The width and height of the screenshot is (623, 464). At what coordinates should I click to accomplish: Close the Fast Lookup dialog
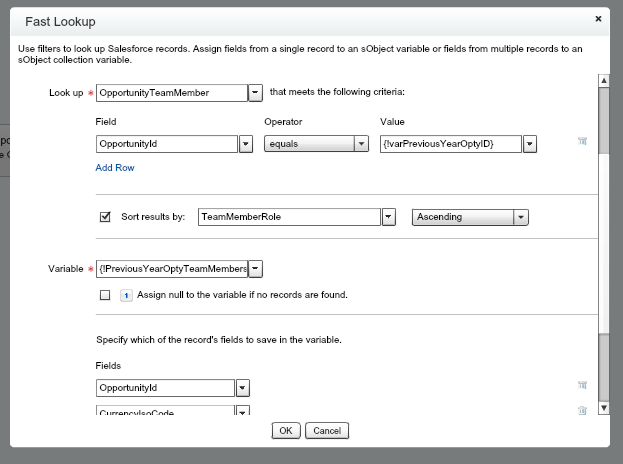coord(597,19)
